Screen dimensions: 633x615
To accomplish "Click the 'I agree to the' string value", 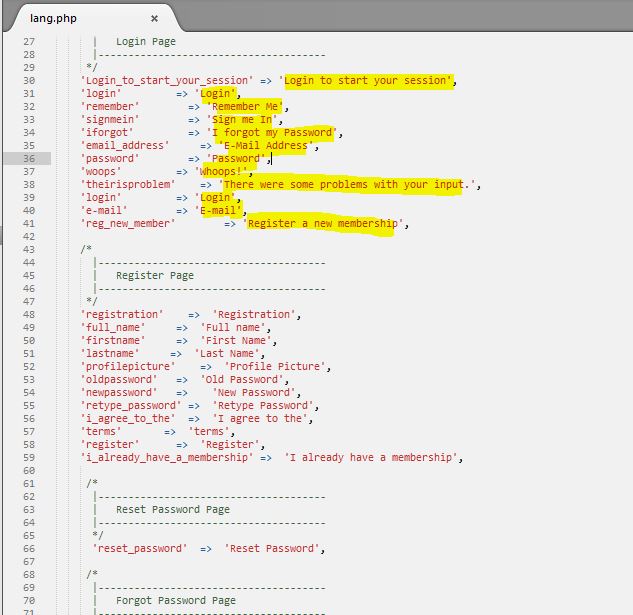I will click(x=266, y=419).
